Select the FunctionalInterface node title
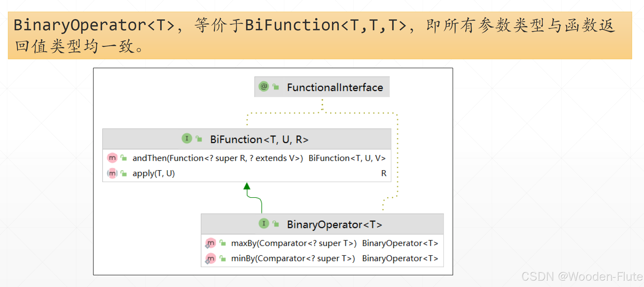Viewport: 644px width, 287px height. coord(335,87)
